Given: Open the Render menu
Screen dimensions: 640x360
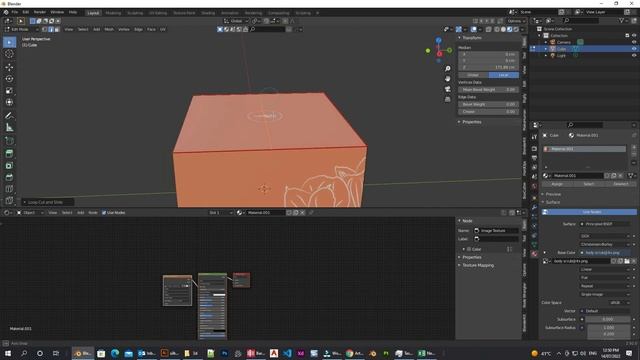Looking at the screenshot, I should pos(40,12).
